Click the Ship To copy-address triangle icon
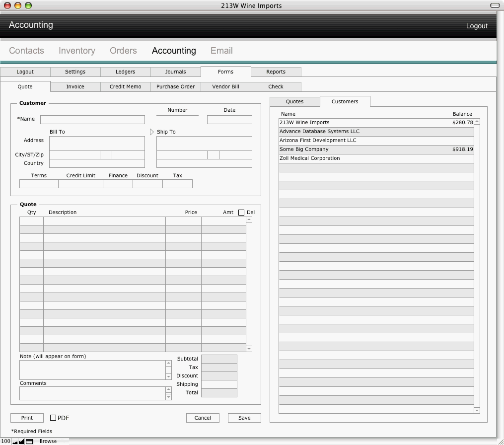Image resolution: width=504 pixels, height=445 pixels. (152, 132)
